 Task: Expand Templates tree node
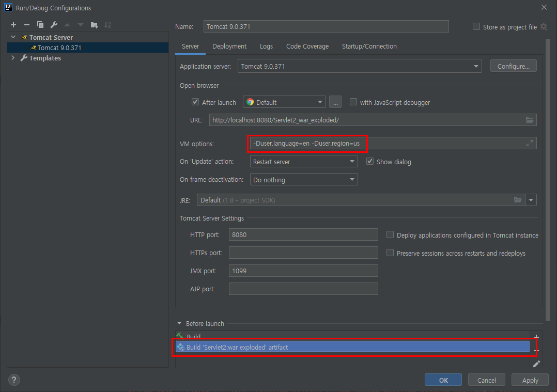pos(13,57)
